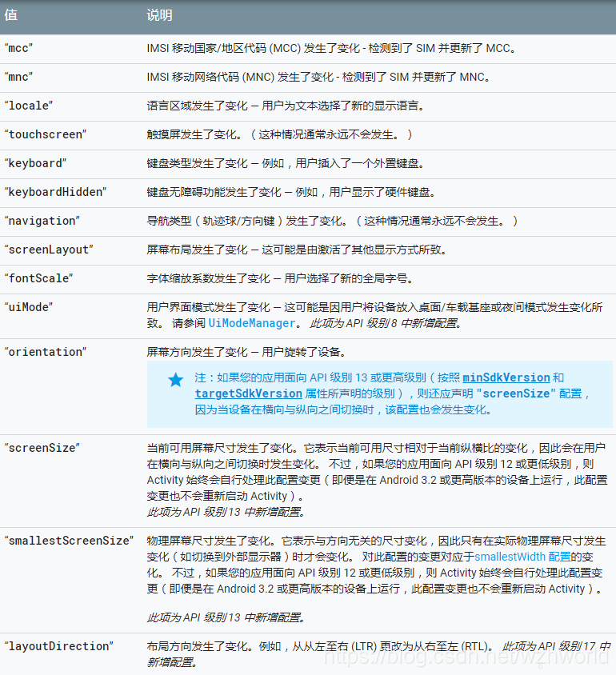The height and width of the screenshot is (675, 616).
Task: Open the targetSdkVersion link in the note
Action: pyautogui.click(x=248, y=393)
